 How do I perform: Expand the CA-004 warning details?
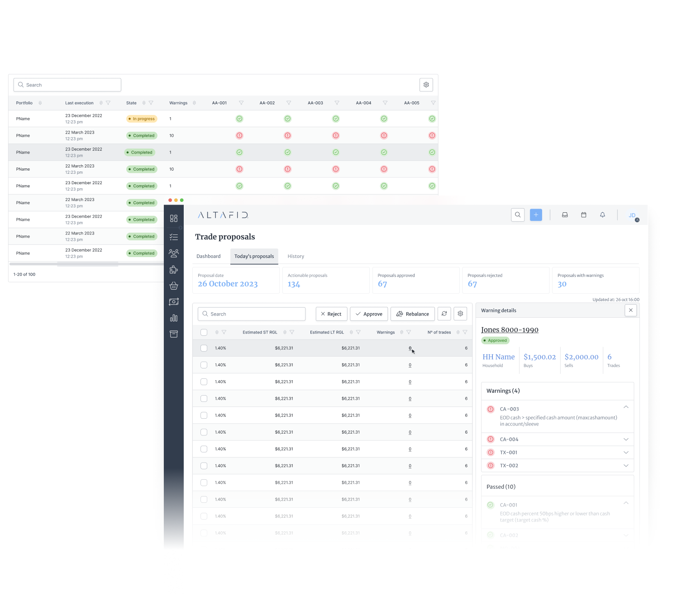(626, 439)
